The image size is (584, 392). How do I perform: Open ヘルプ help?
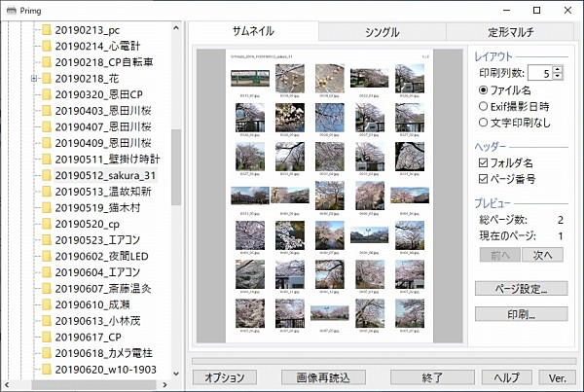click(x=507, y=377)
